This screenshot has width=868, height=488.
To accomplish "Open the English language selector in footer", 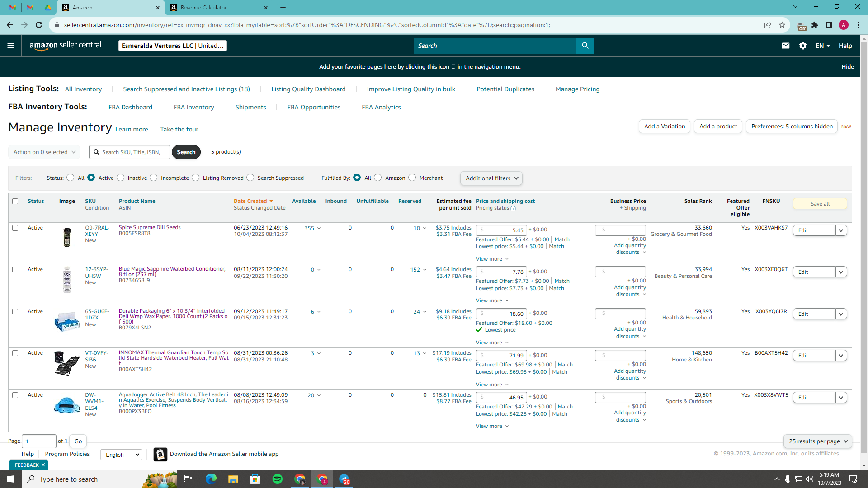I will (x=121, y=455).
